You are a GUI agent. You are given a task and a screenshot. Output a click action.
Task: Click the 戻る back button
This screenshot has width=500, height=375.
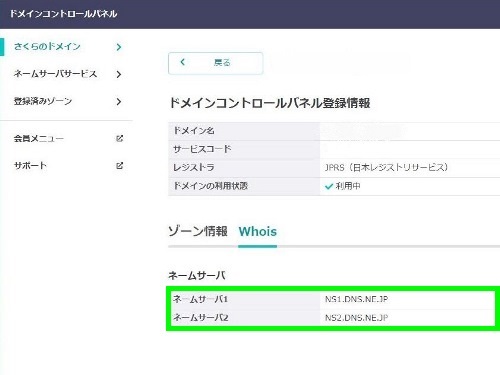[x=216, y=63]
